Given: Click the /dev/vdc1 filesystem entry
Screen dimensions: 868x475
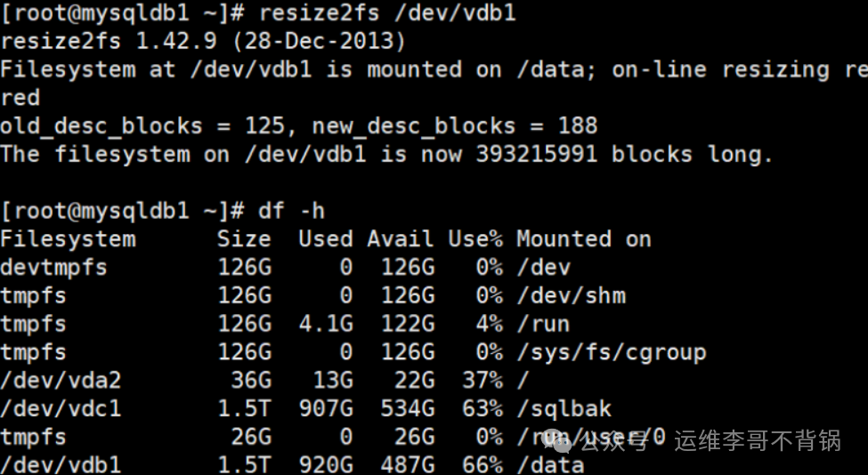Looking at the screenshot, I should tap(61, 409).
